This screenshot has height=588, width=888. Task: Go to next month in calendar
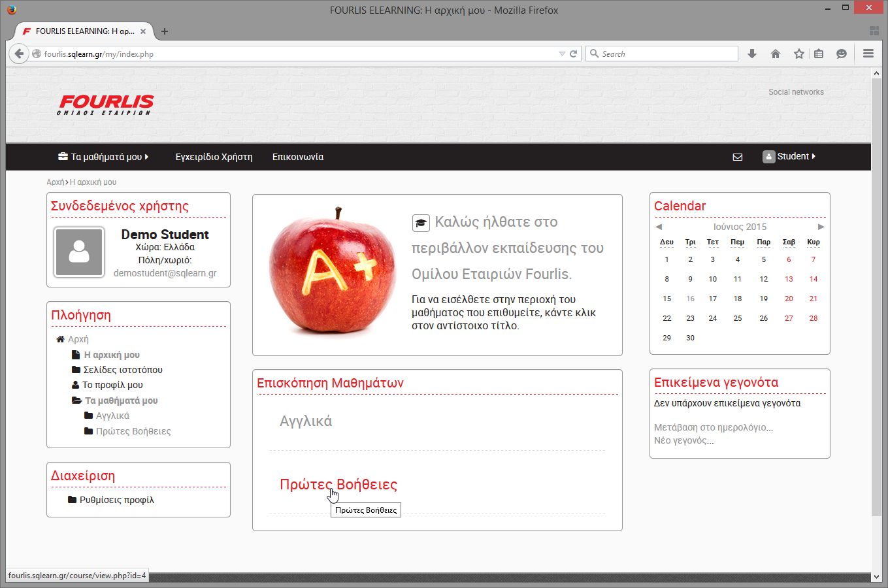[821, 227]
